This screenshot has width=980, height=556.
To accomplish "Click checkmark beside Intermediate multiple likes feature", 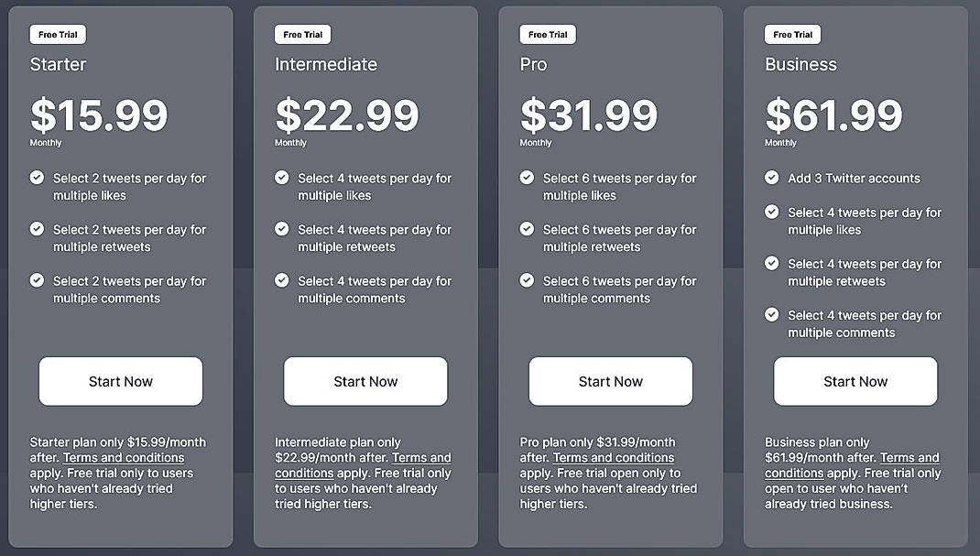I will tap(282, 178).
